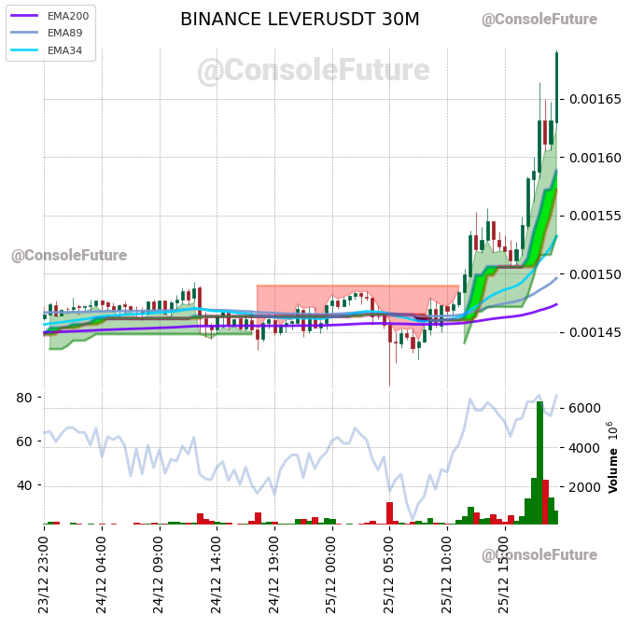644x644 pixels.
Task: Click the 0.00155 price axis label
Action: [595, 216]
